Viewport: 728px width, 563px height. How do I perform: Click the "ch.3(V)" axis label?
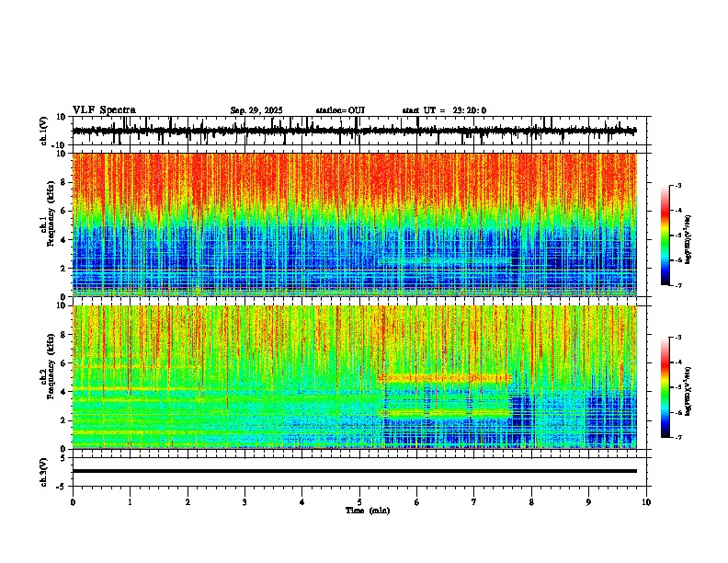(x=44, y=473)
